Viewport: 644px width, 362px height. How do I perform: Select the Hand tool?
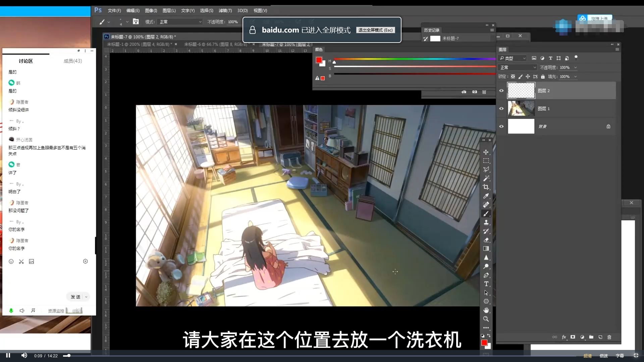pyautogui.click(x=486, y=310)
